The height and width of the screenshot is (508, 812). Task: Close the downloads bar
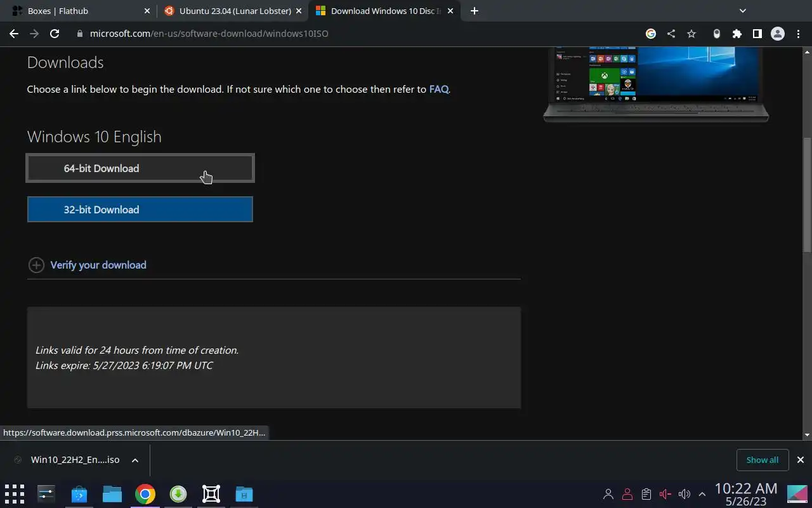(x=801, y=460)
